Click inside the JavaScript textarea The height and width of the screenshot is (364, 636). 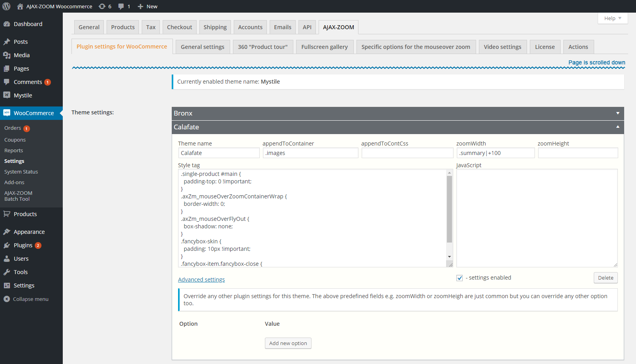537,218
